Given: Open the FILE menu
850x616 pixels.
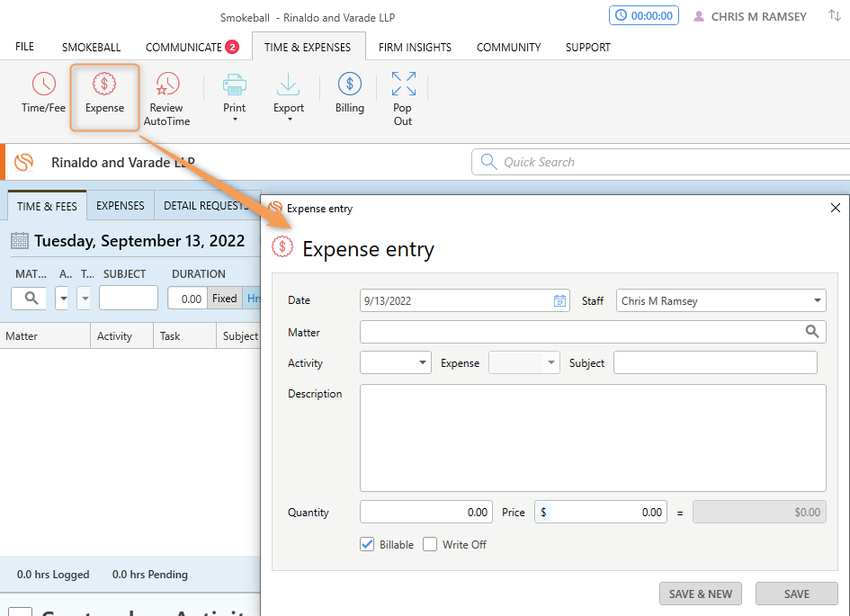Looking at the screenshot, I should tap(24, 47).
